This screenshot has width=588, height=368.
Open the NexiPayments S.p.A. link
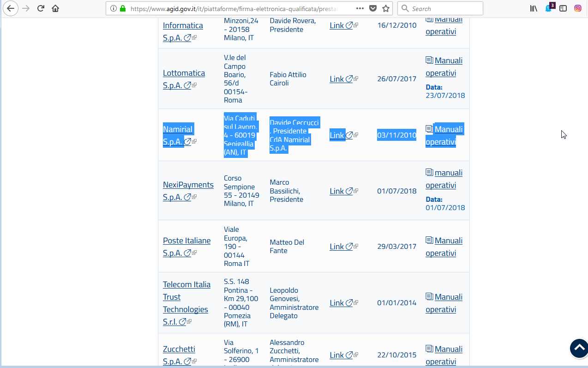coord(188,191)
